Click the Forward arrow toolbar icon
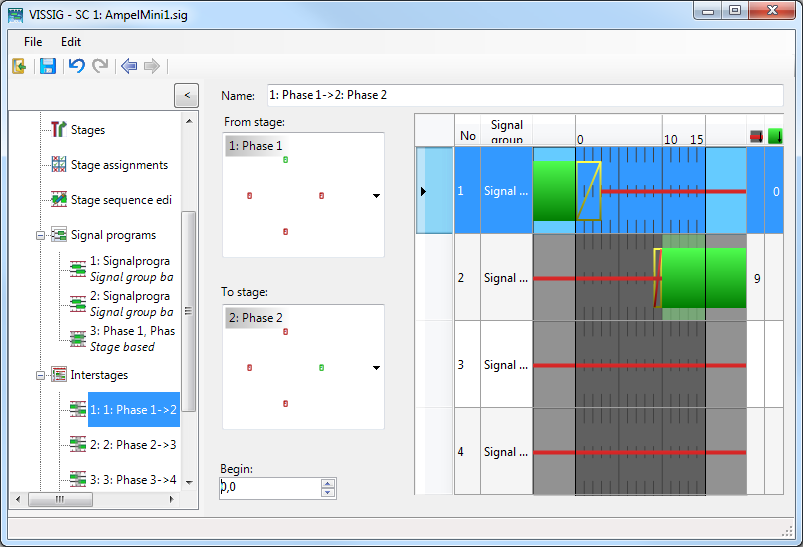 152,66
